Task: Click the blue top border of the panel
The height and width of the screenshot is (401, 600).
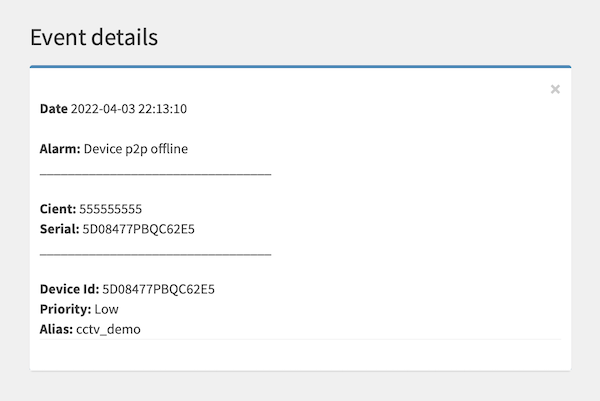Action: [300, 67]
